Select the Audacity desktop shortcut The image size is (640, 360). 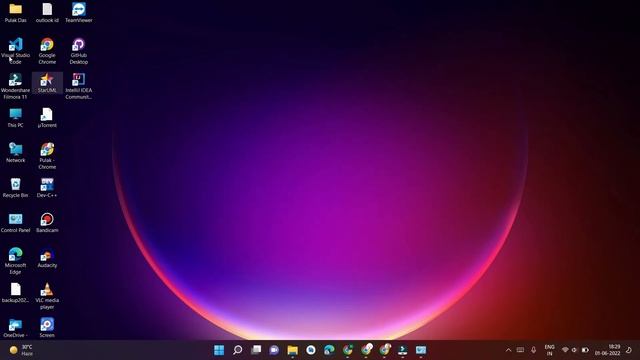tap(47, 258)
